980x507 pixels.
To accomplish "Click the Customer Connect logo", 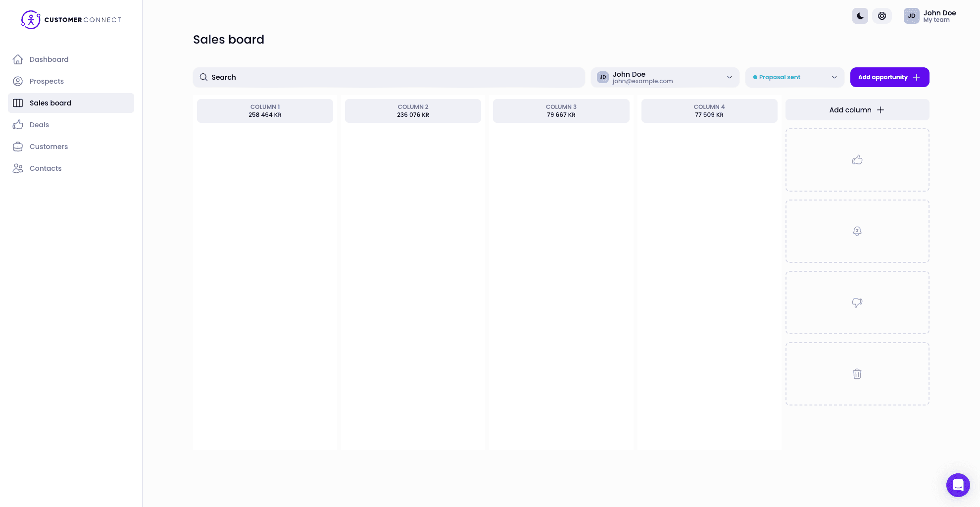I will point(71,20).
